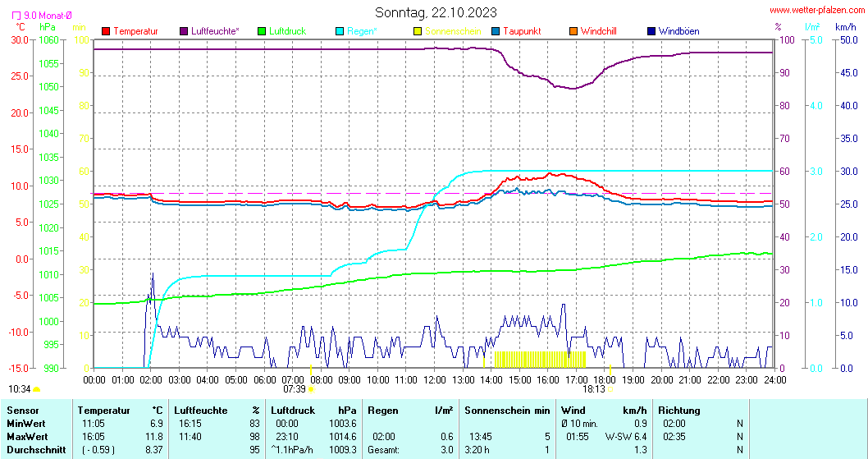Click the sun icon beside 10:34
The height and width of the screenshot is (459, 868).
click(37, 390)
